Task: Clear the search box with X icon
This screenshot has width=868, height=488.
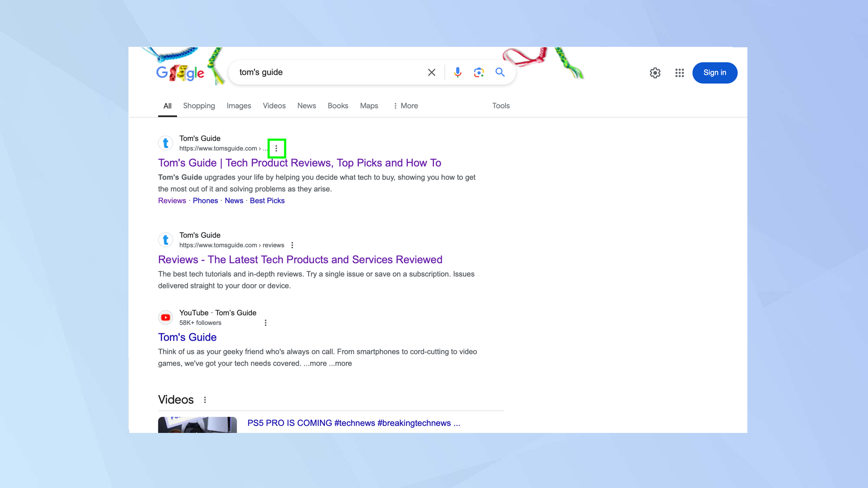Action: (x=431, y=72)
